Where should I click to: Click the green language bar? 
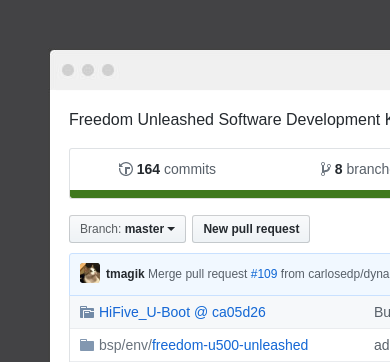click(x=230, y=194)
